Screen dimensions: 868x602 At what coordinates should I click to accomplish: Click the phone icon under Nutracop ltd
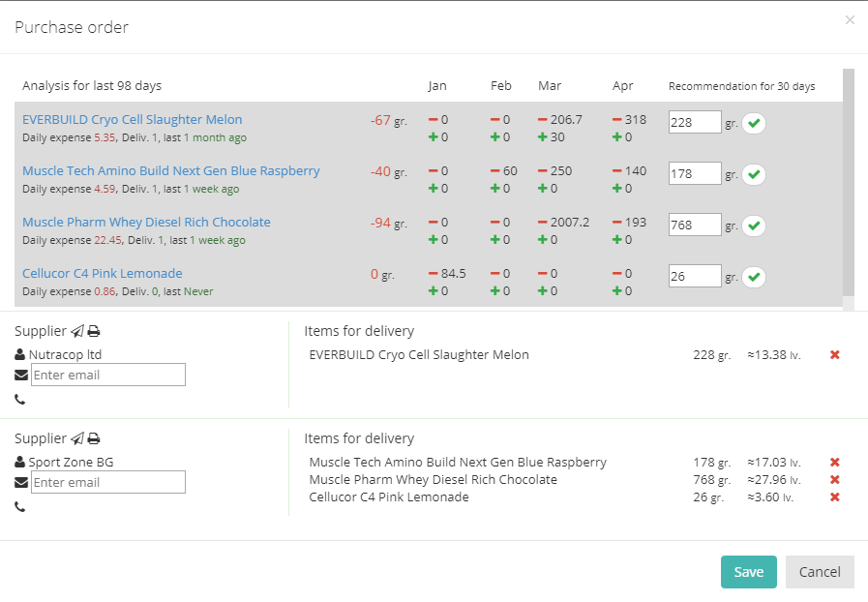click(x=20, y=400)
